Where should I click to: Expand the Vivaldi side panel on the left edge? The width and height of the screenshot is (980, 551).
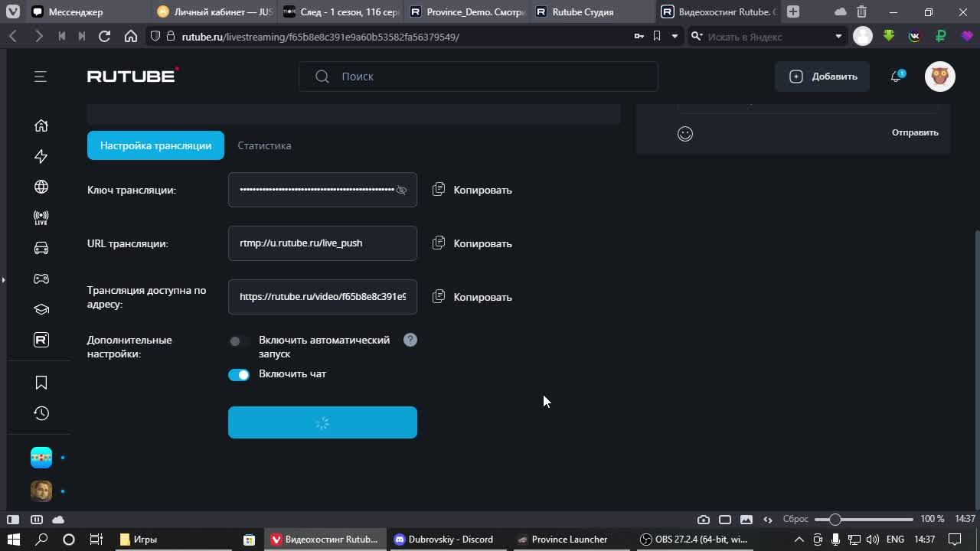click(3, 280)
